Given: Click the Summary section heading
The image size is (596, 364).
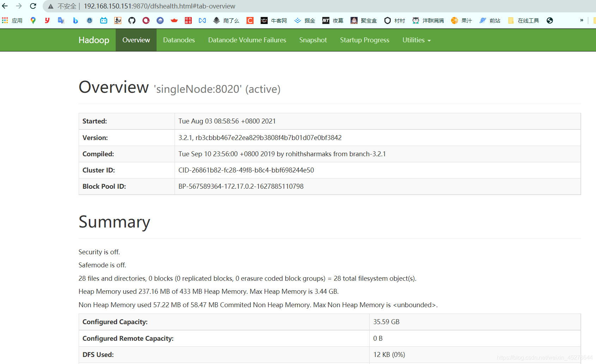Looking at the screenshot, I should coord(114,222).
